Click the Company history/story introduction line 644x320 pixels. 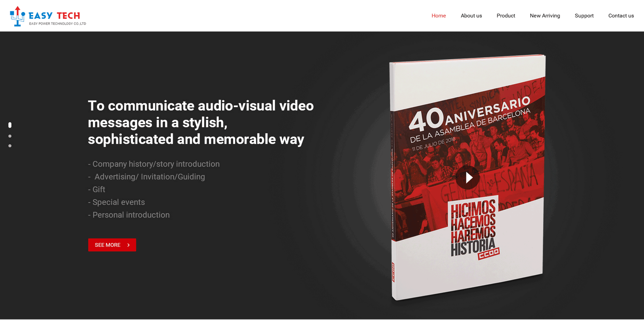154,164
